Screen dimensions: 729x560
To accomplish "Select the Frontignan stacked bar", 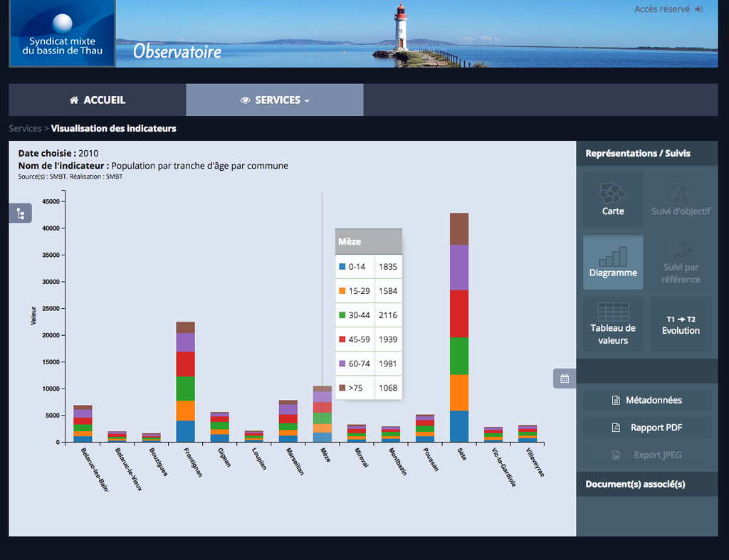I will [186, 382].
